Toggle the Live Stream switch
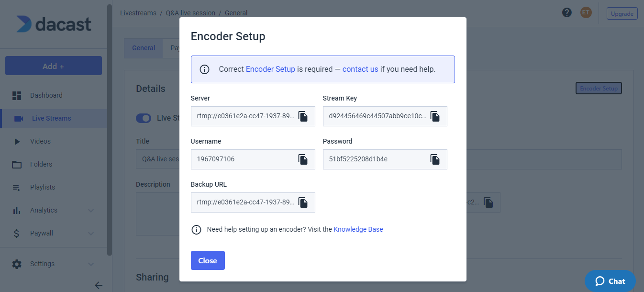The image size is (644, 292). (x=144, y=118)
